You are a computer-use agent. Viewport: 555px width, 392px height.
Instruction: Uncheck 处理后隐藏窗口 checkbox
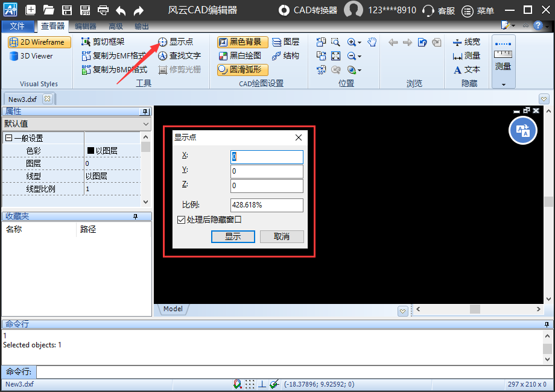coord(181,220)
